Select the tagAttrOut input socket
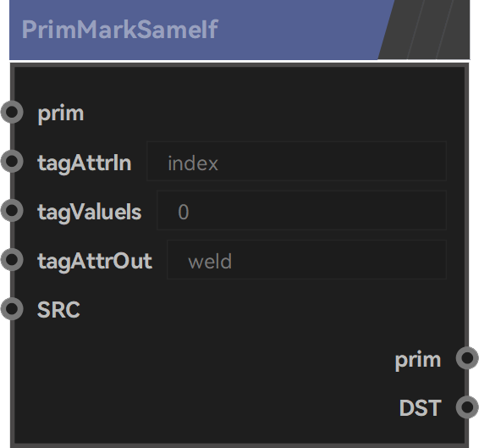This screenshot has height=448, width=479. [12, 259]
